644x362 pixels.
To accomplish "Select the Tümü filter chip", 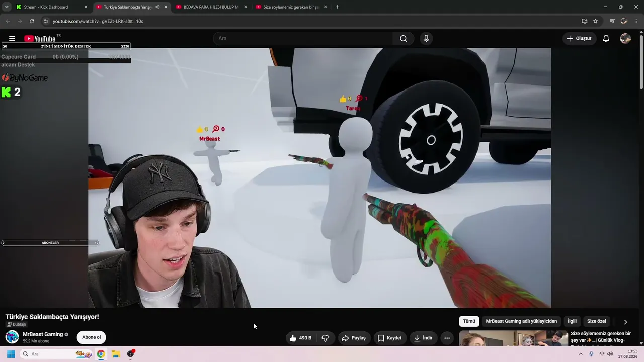I will click(469, 321).
